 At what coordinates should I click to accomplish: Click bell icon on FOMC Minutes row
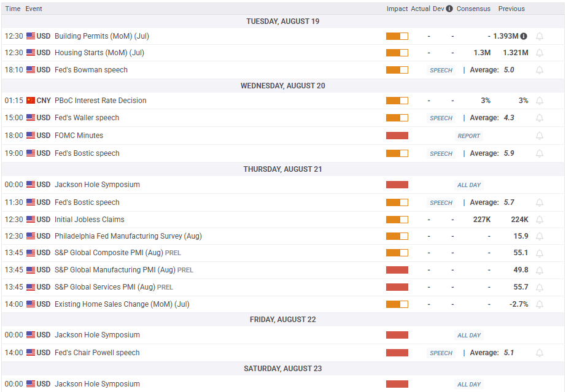pos(540,136)
